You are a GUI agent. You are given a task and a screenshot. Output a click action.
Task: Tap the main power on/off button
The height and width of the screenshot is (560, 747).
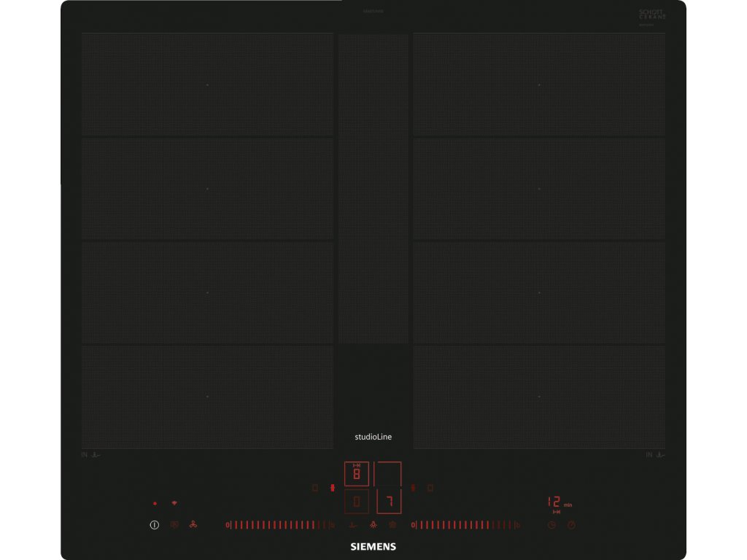coord(155,525)
